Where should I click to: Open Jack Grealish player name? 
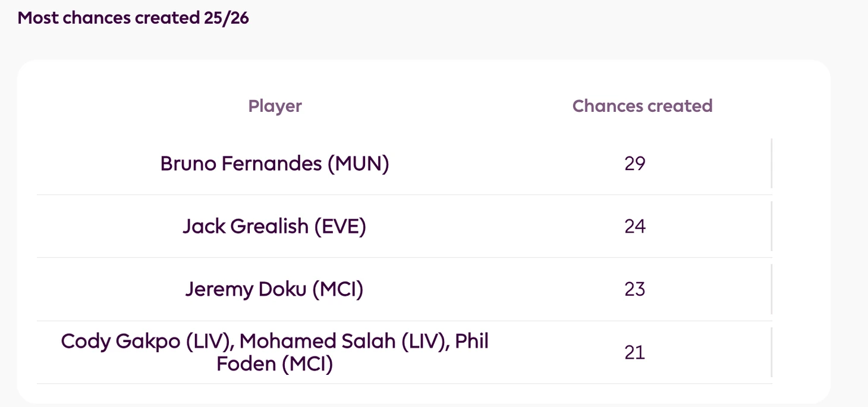pos(245,226)
